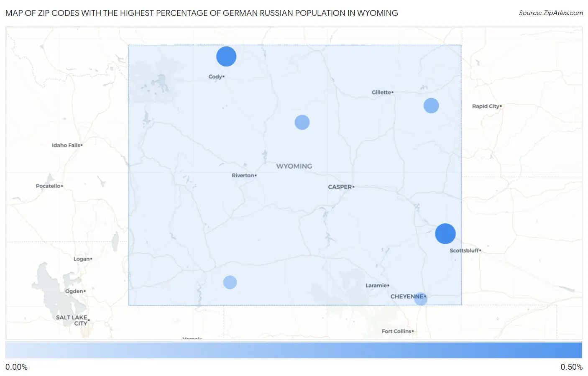
Task: Click the Fort Collins label
Action: tap(396, 331)
